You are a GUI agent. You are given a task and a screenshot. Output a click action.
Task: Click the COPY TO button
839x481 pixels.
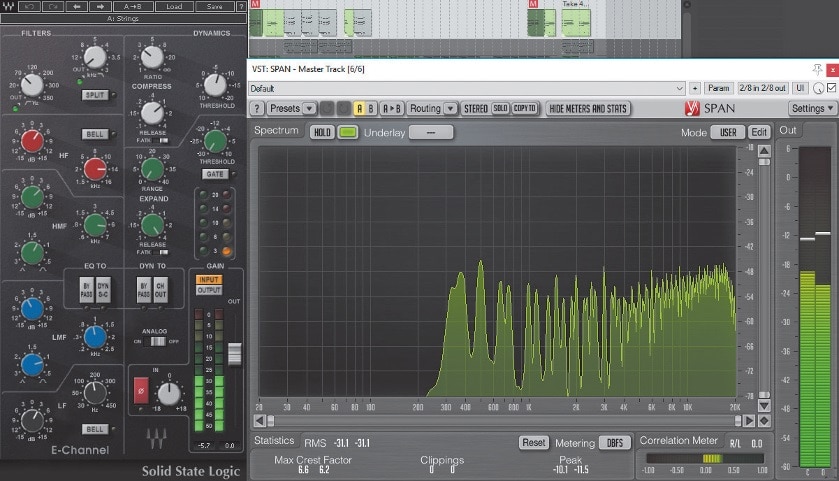[x=525, y=109]
